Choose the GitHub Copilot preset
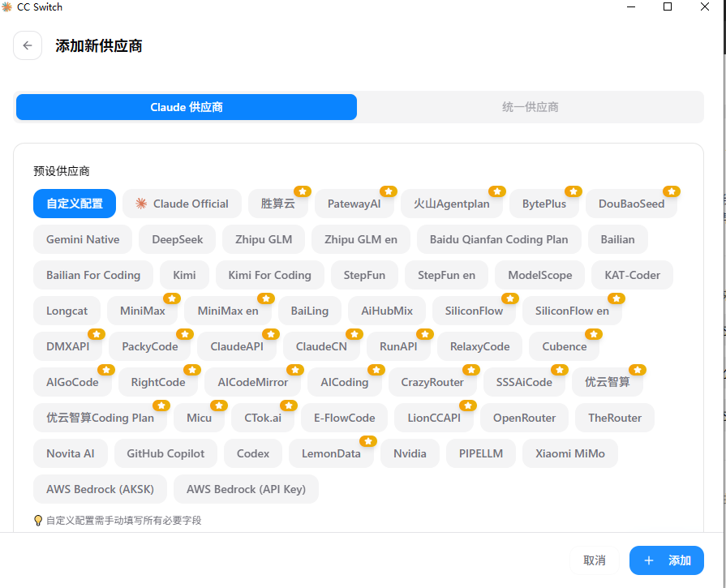The height and width of the screenshot is (588, 726). coord(165,453)
